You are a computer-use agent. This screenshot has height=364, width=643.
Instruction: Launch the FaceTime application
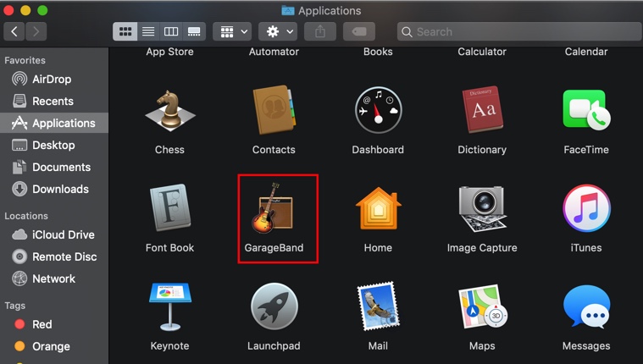(x=585, y=112)
